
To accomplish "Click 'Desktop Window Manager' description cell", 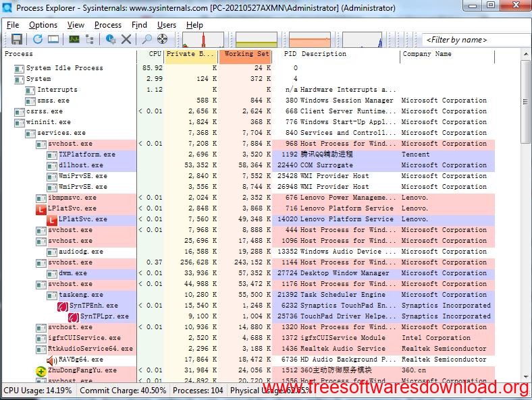I will pyautogui.click(x=345, y=273).
